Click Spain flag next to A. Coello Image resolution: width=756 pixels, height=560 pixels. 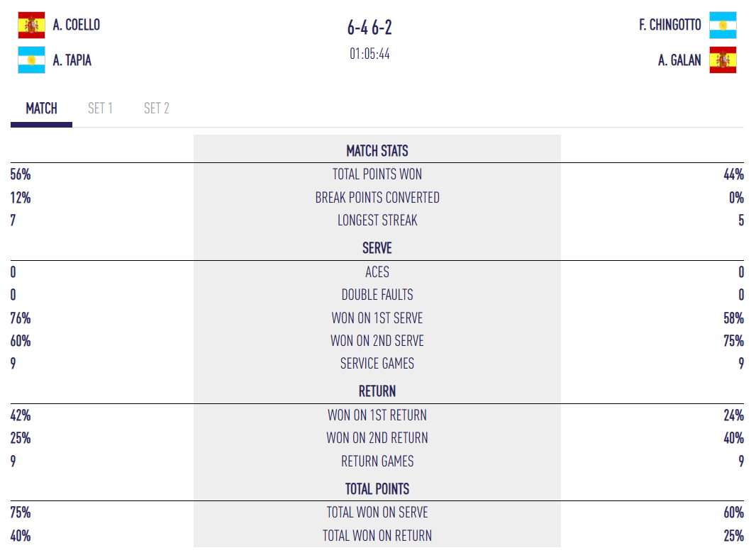tap(31, 25)
